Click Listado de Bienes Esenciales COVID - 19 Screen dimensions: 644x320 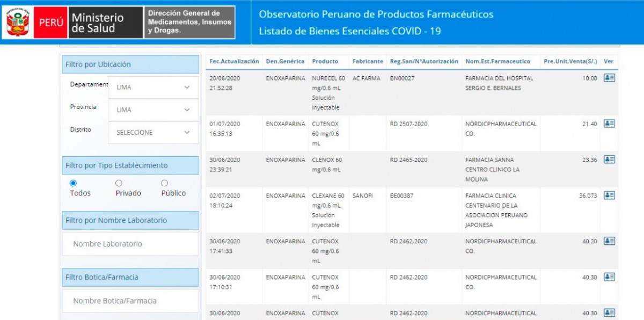[350, 31]
